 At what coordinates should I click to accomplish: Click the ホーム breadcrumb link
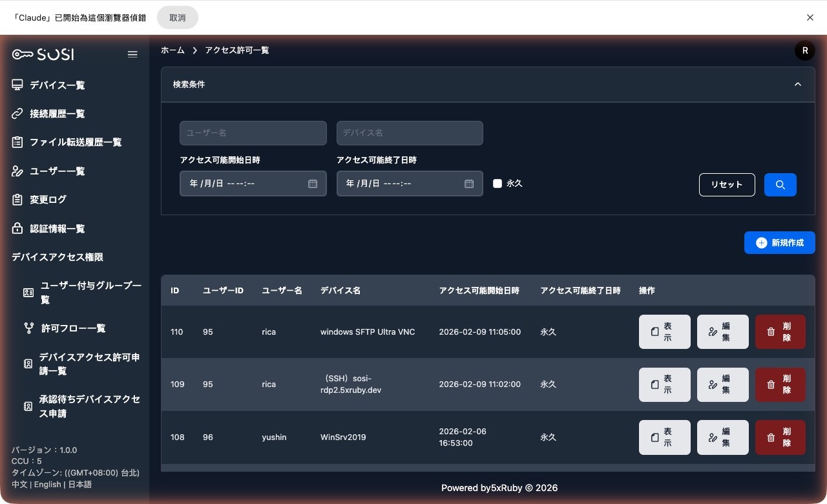[173, 50]
